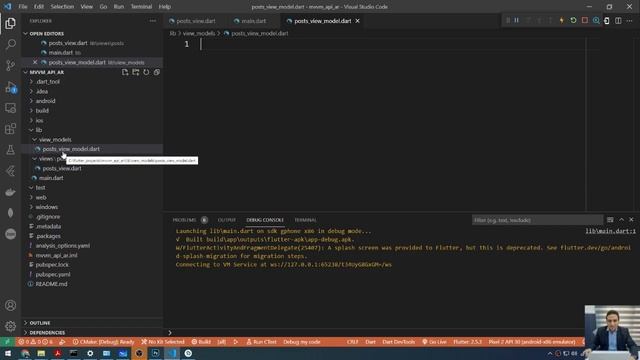Screen dimensions: 640x360
Task: Open the Extensions view
Action: [x=10, y=129]
